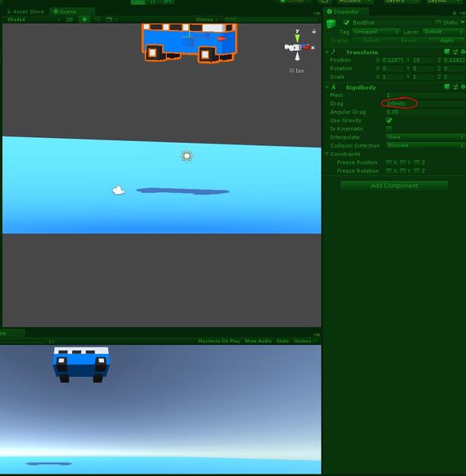Click the Add Component button

pyautogui.click(x=394, y=186)
